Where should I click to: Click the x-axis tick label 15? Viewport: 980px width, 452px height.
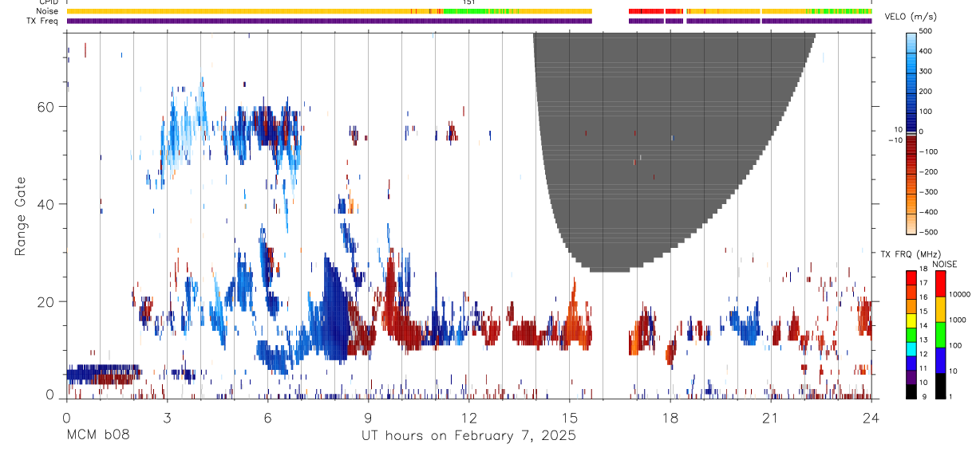coord(569,418)
